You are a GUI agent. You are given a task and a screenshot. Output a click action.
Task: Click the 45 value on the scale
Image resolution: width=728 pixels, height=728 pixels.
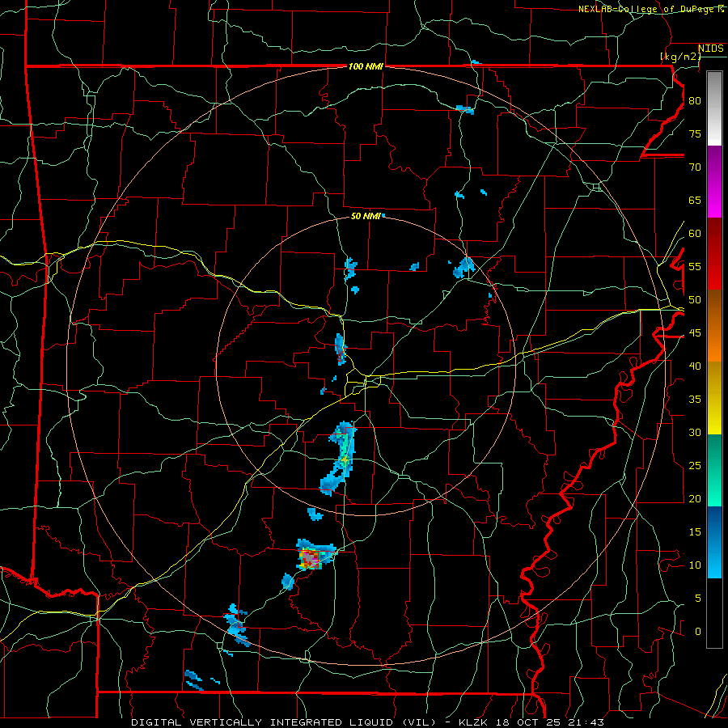click(695, 333)
